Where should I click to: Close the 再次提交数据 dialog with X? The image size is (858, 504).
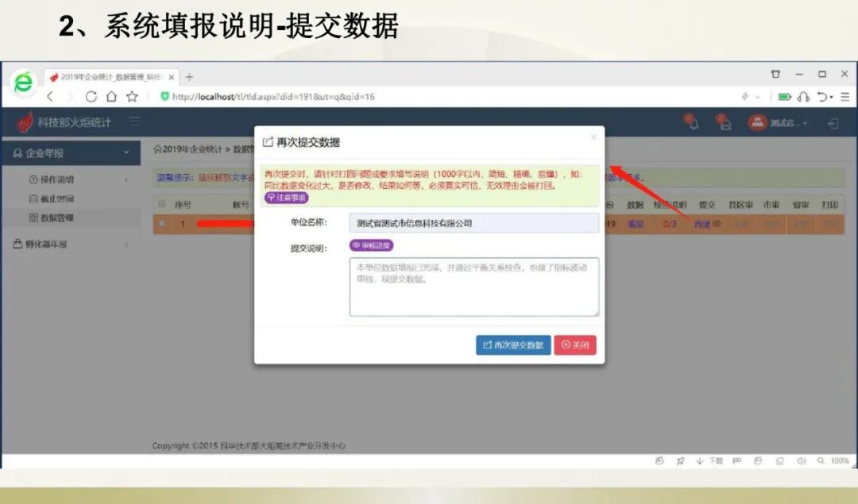[x=593, y=137]
